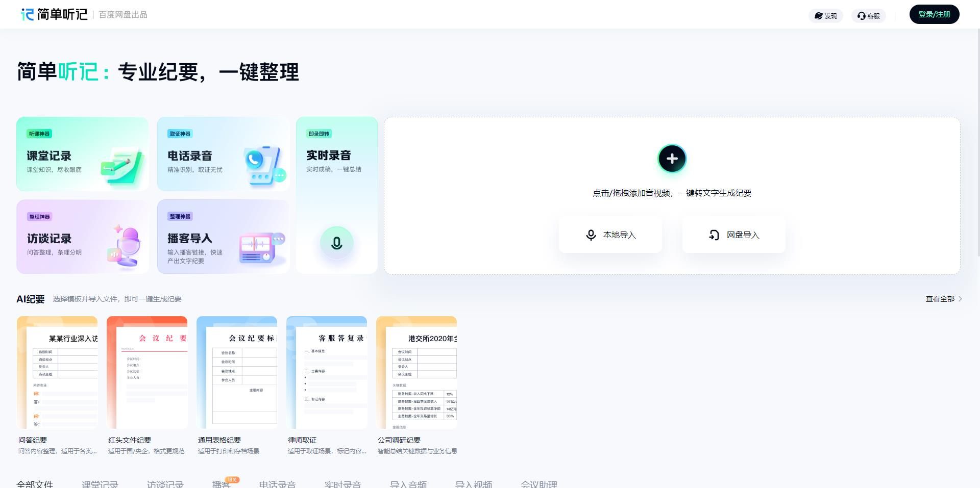Open 客服 customer service
Image resolution: width=980 pixels, height=488 pixels.
click(868, 16)
